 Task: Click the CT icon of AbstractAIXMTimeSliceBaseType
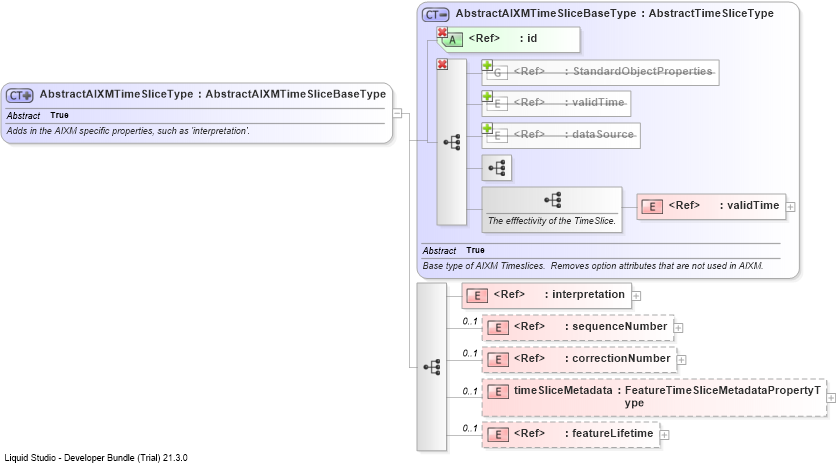(436, 15)
